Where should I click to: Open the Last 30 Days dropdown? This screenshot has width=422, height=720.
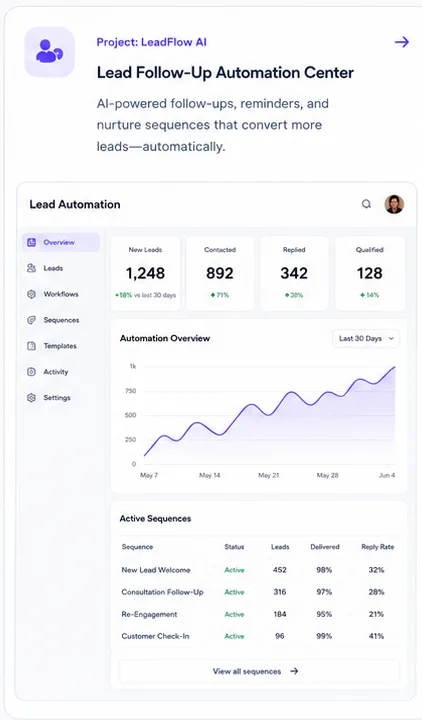(x=366, y=338)
